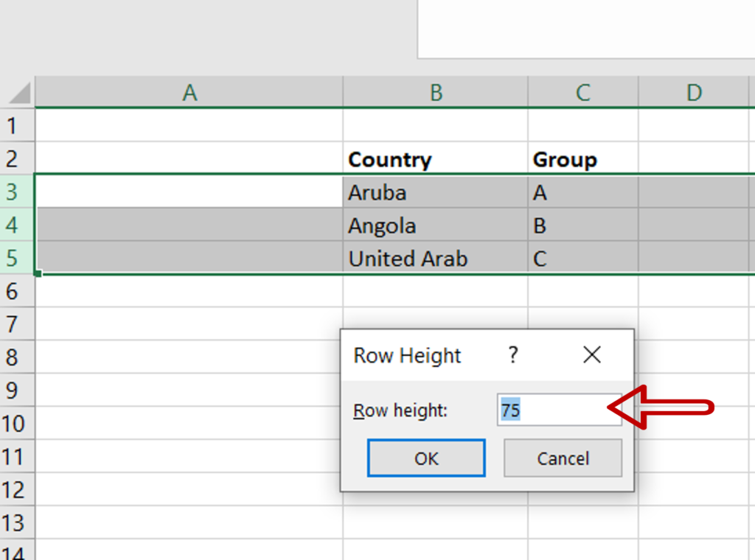Click the help question mark on Row Height dialog
The image size is (755, 560).
(513, 356)
